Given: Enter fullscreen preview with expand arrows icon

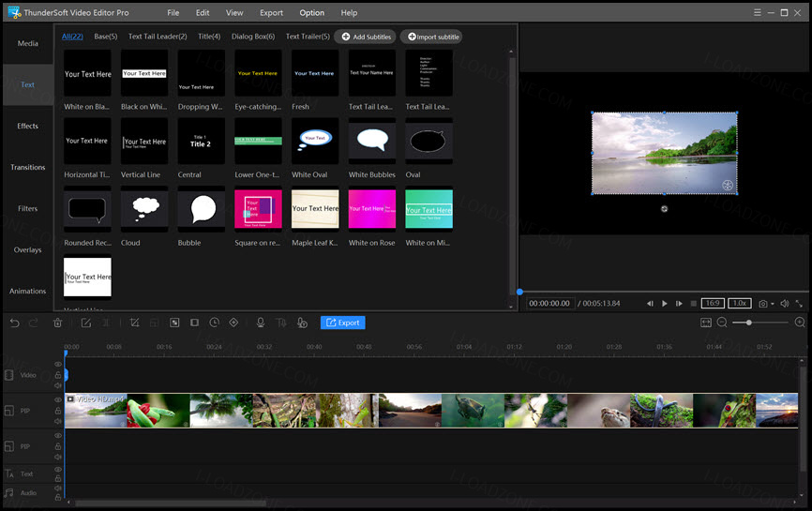Looking at the screenshot, I should point(799,304).
